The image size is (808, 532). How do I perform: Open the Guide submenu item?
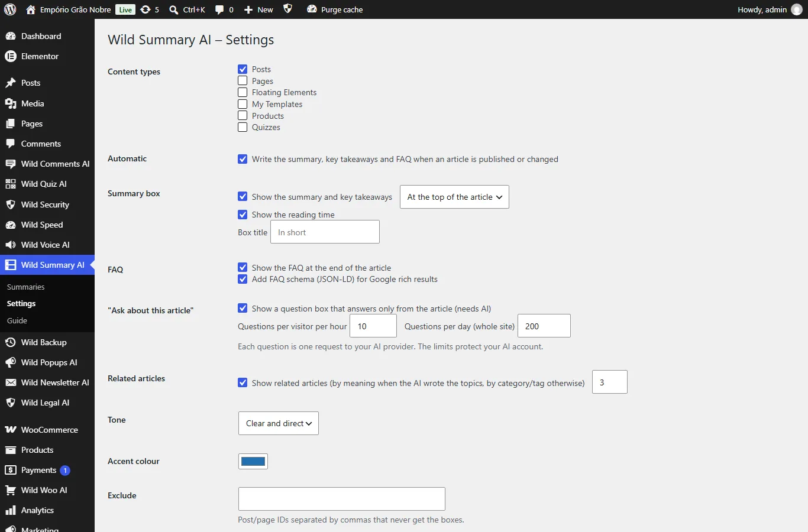point(17,320)
